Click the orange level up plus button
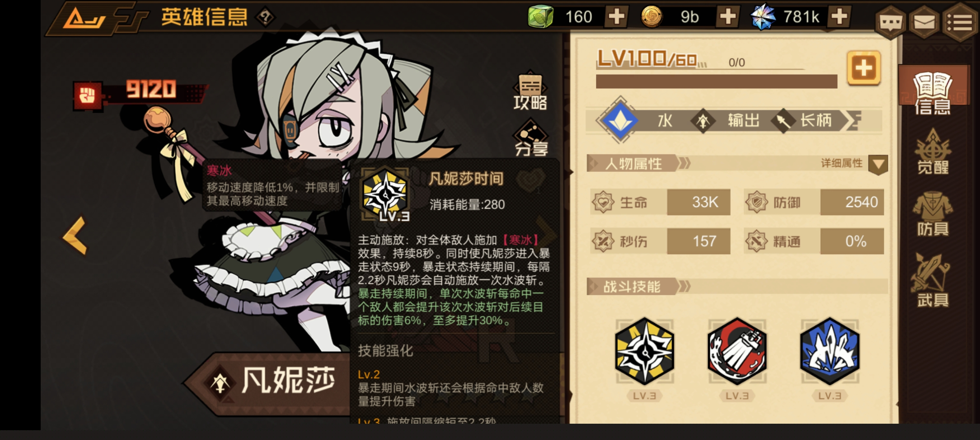The height and width of the screenshot is (440, 980). tap(864, 68)
